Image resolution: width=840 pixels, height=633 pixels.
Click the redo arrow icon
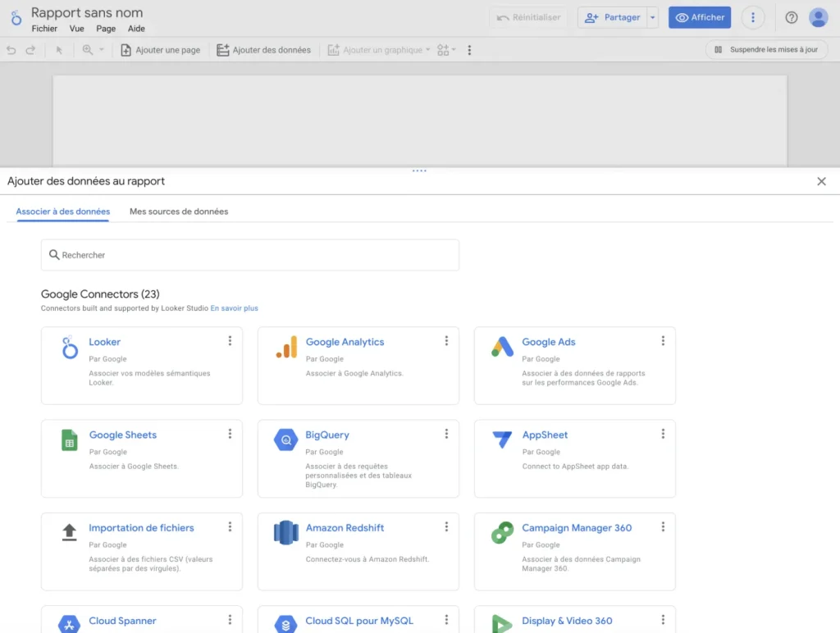30,50
